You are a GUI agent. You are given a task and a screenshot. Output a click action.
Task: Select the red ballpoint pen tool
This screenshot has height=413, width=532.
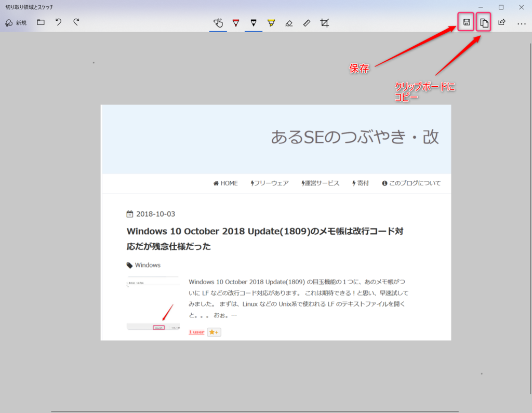click(x=236, y=22)
